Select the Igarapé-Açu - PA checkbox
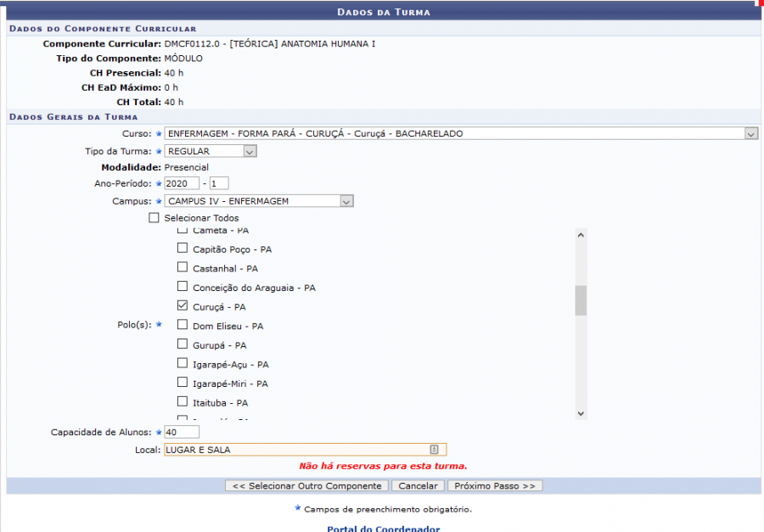Screen dimensions: 764x532 tap(182, 363)
